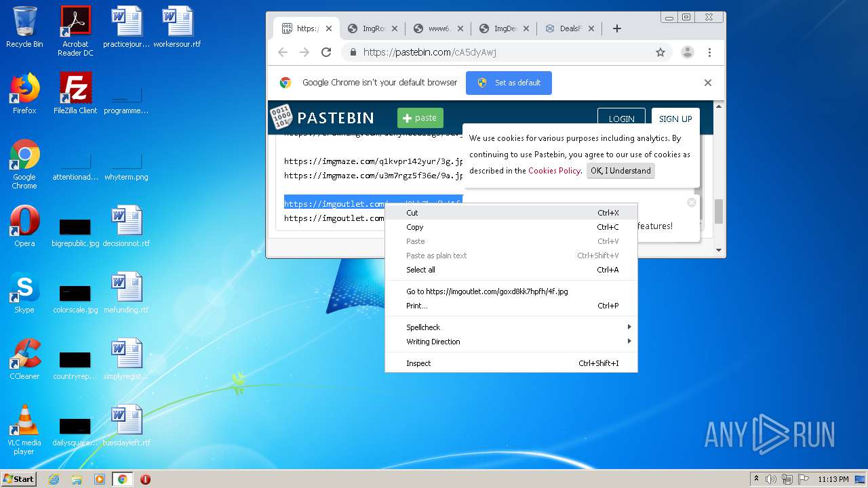Open the Windows Start menu
The height and width of the screenshot is (488, 868).
point(19,479)
